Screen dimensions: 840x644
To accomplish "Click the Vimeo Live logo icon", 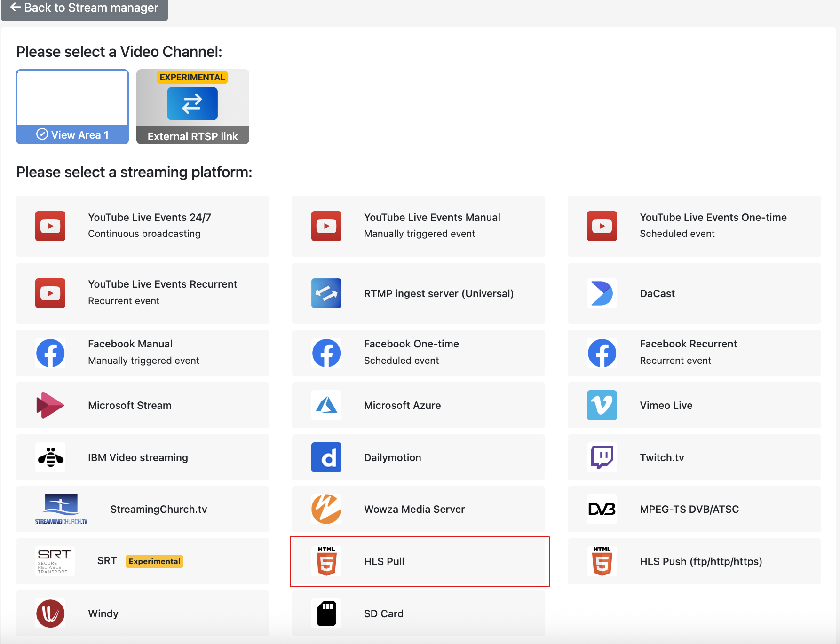I will [x=602, y=405].
